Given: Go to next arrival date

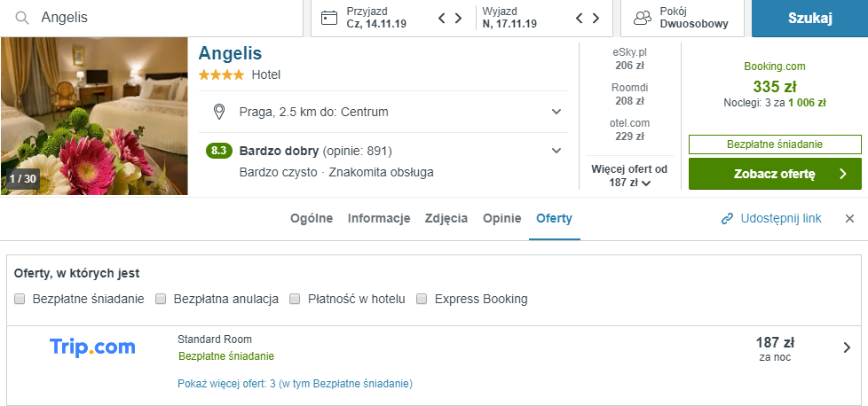Looking at the screenshot, I should [x=458, y=18].
